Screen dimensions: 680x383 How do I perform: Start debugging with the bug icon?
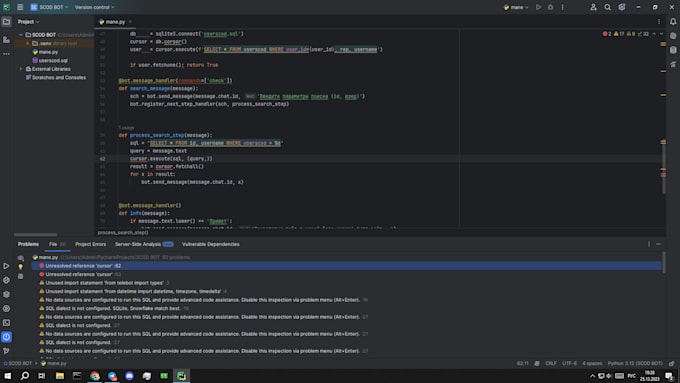(550, 7)
